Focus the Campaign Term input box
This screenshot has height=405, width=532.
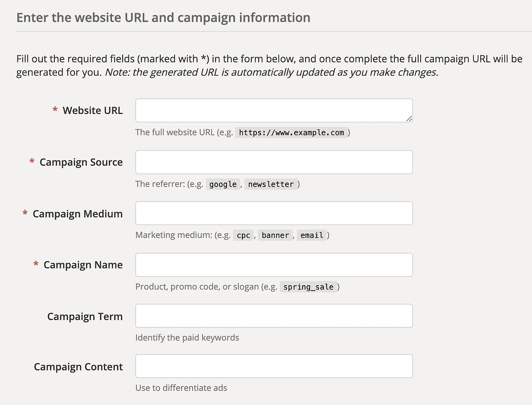tap(274, 316)
